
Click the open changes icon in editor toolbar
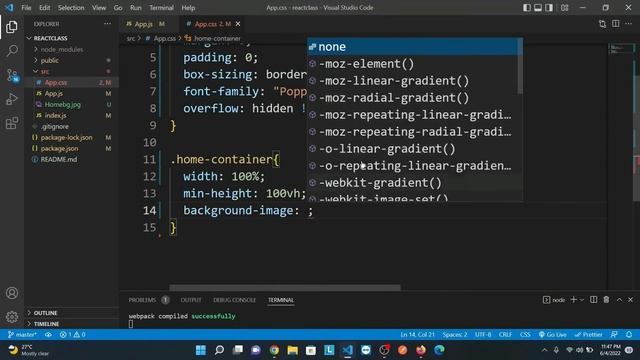602,24
